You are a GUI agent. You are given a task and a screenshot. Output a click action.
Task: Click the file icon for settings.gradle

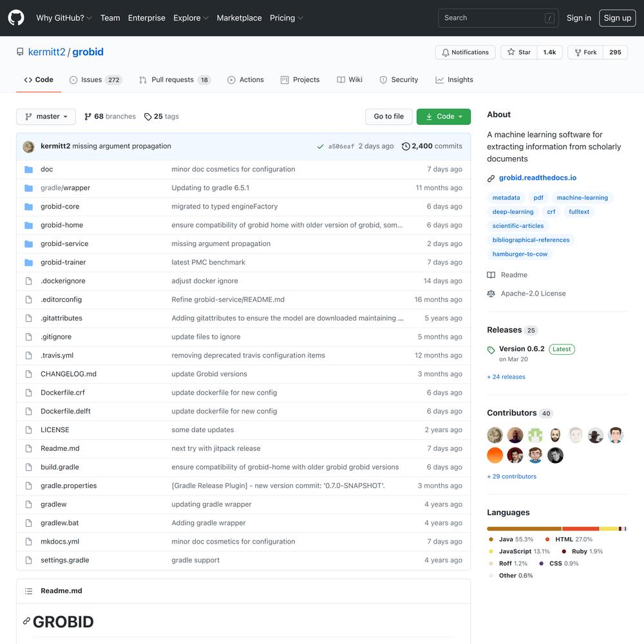[28, 560]
